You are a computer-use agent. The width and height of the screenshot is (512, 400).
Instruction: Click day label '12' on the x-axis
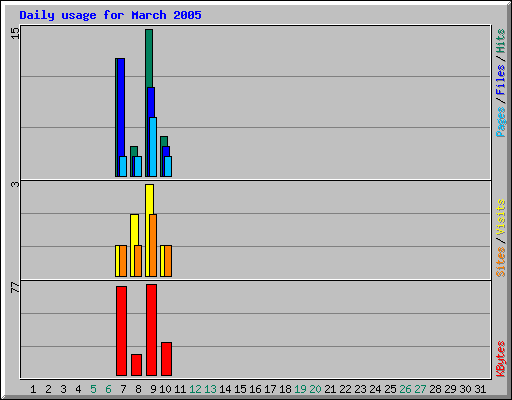click(195, 389)
